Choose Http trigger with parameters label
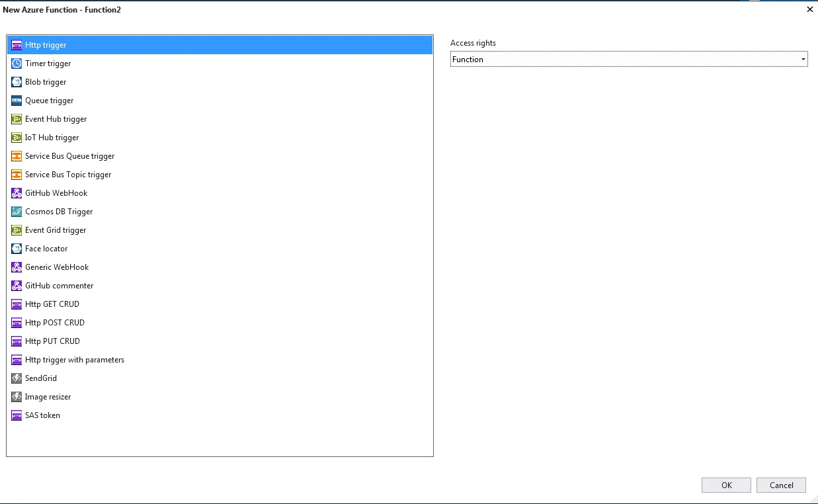818x504 pixels. coord(75,360)
